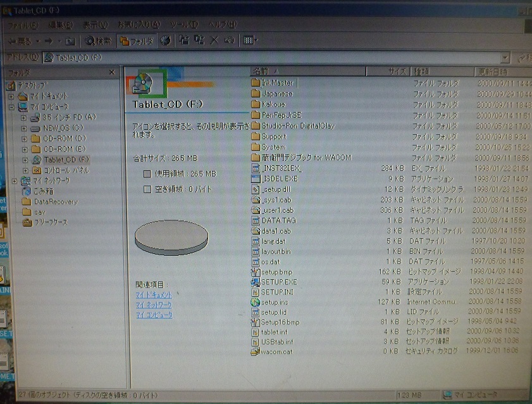The image size is (532, 404).
Task: Open the ツール(T) menu
Action: (x=184, y=25)
